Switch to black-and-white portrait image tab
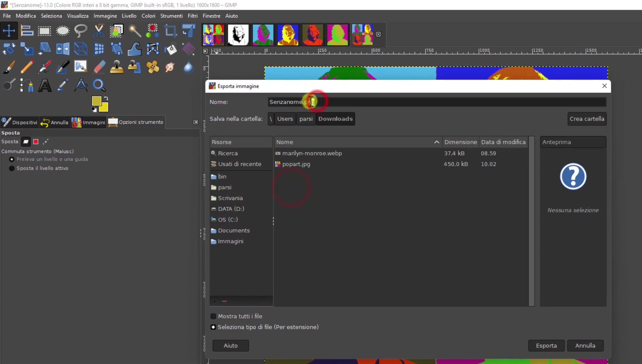The image size is (642, 364). (238, 34)
